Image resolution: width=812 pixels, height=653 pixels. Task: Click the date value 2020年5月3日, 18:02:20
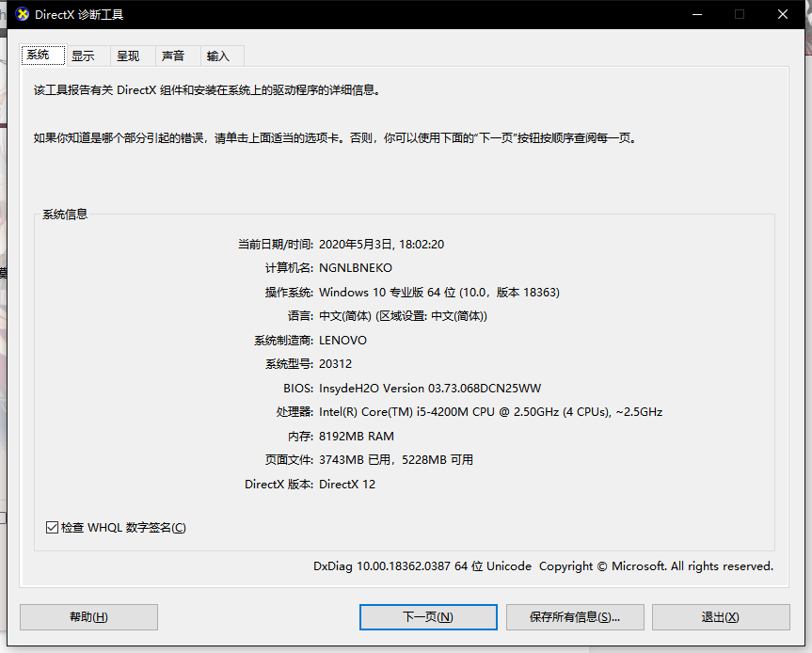pos(382,244)
